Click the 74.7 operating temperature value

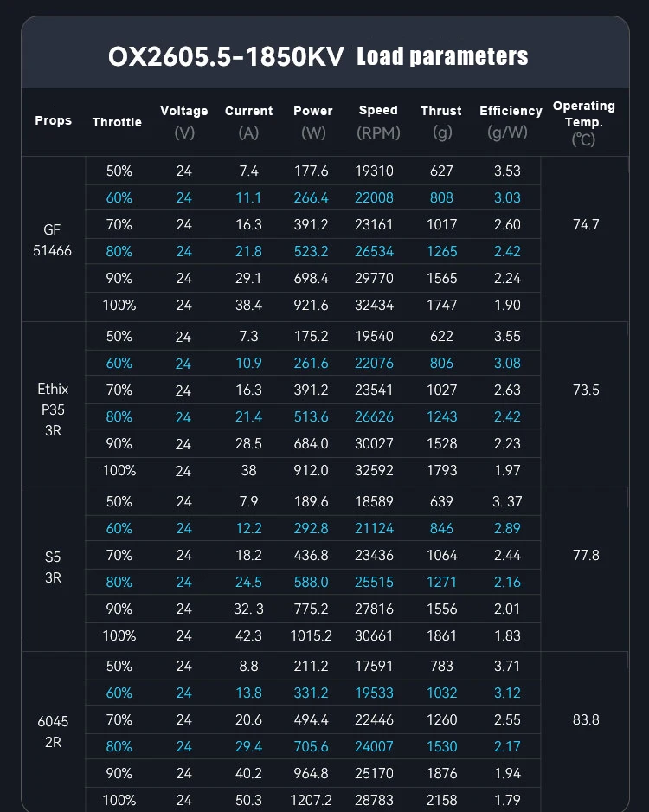pyautogui.click(x=586, y=224)
